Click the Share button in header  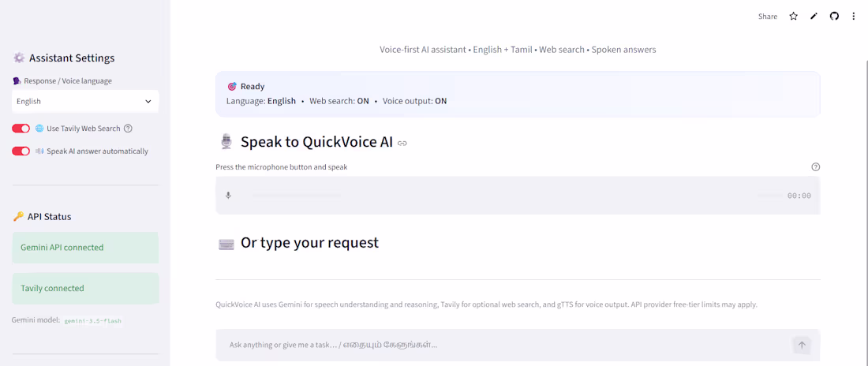[x=768, y=17]
